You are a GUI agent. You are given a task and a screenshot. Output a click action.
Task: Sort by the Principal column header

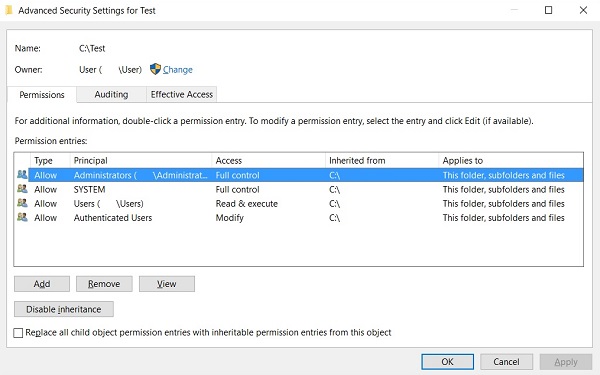[141, 160]
